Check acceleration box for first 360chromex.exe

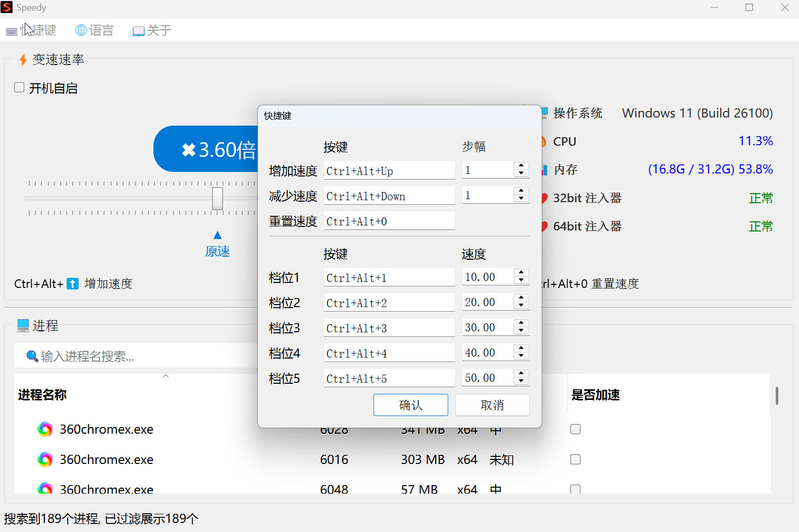[575, 429]
